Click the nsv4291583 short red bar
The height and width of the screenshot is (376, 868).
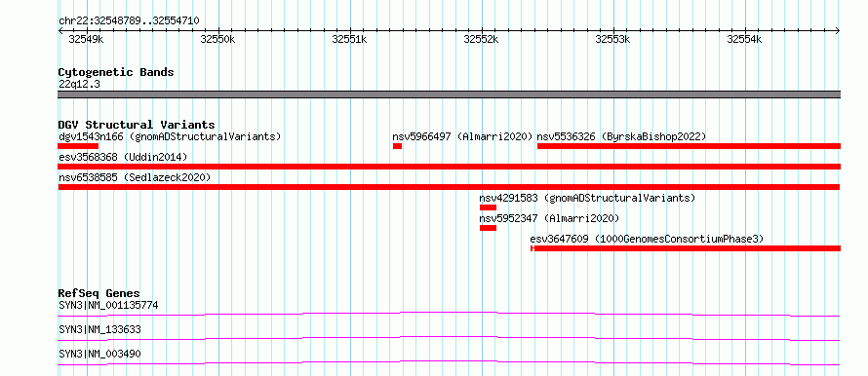tap(488, 207)
